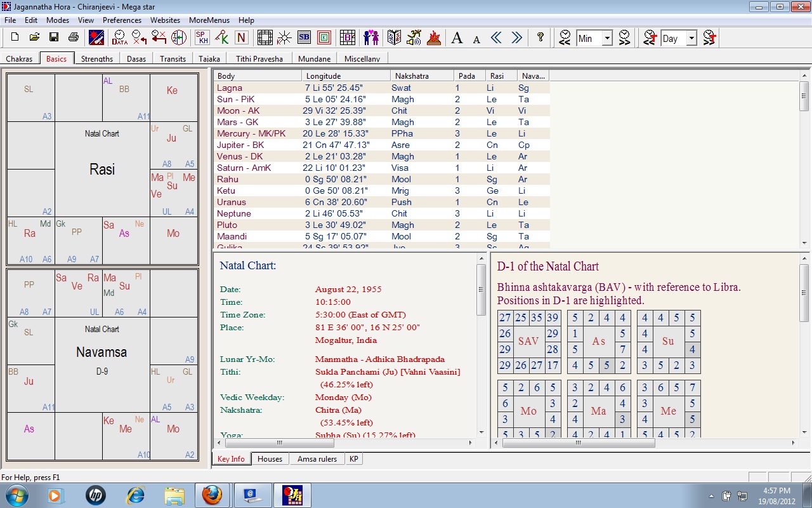This screenshot has width=812, height=508.
Task: Increase font size with the large A
Action: [x=457, y=37]
